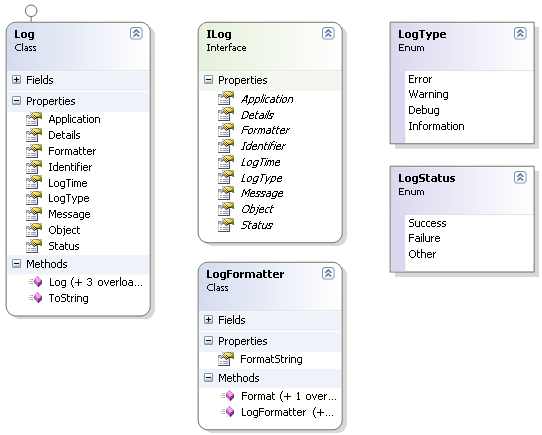Collapse the Properties section of ILog interface
The height and width of the screenshot is (435, 542).
coord(208,80)
